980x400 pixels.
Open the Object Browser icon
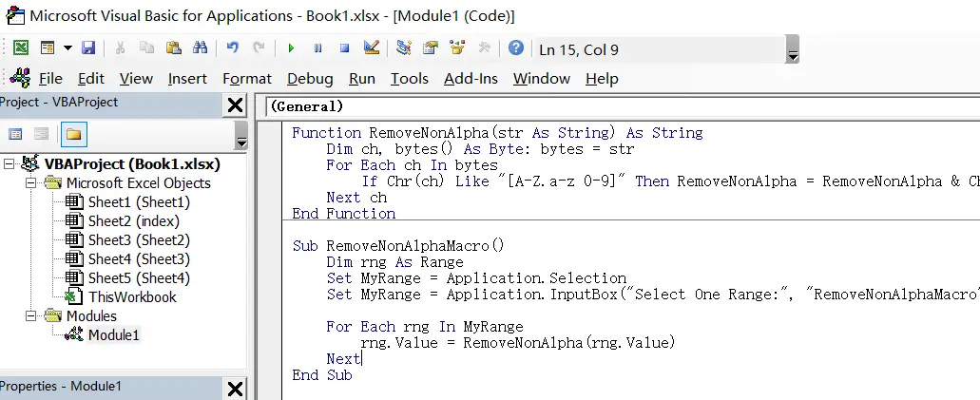click(x=457, y=48)
